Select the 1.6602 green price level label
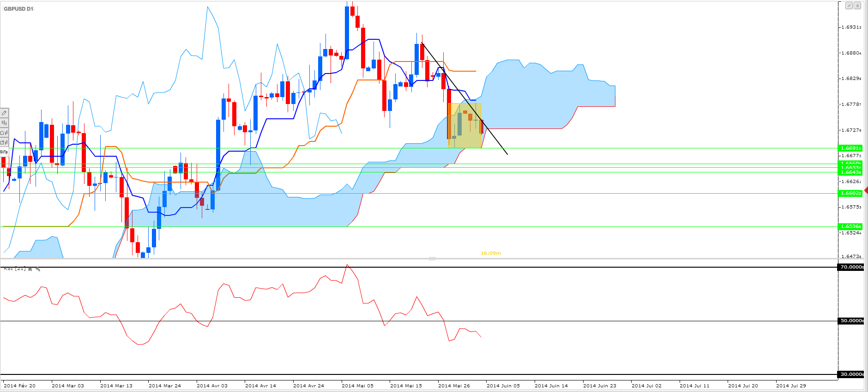 tap(850, 193)
